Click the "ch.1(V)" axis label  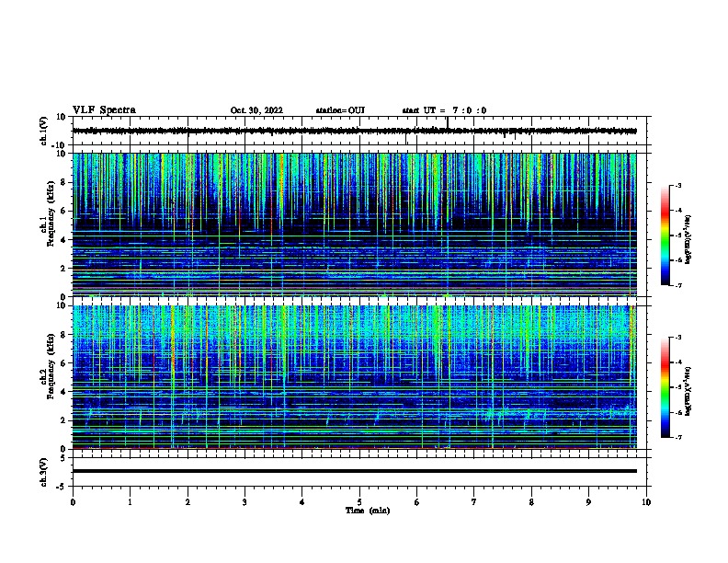coord(44,131)
